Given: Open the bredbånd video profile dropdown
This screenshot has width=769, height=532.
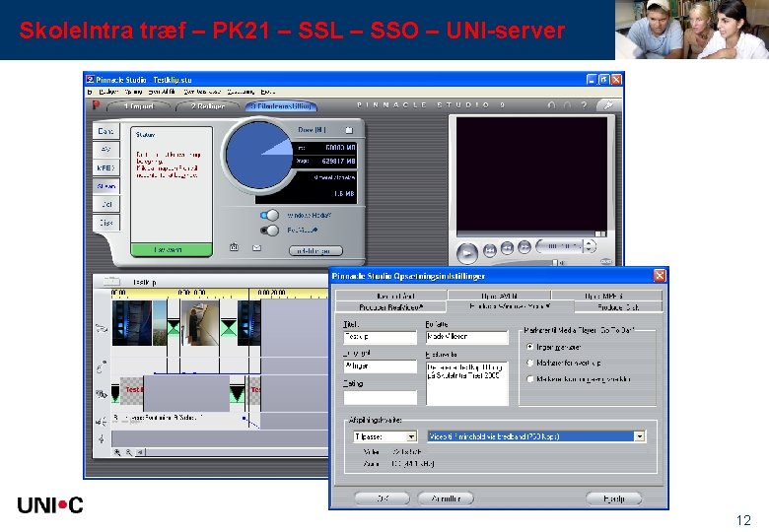Looking at the screenshot, I should click(639, 436).
